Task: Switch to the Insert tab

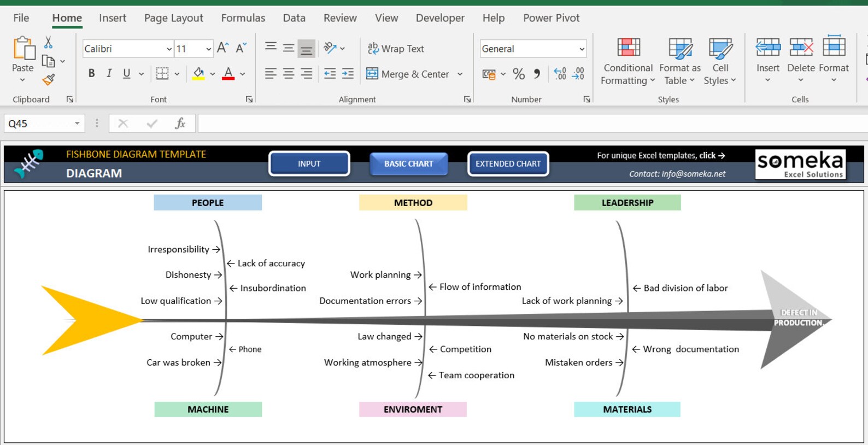Action: [x=113, y=18]
